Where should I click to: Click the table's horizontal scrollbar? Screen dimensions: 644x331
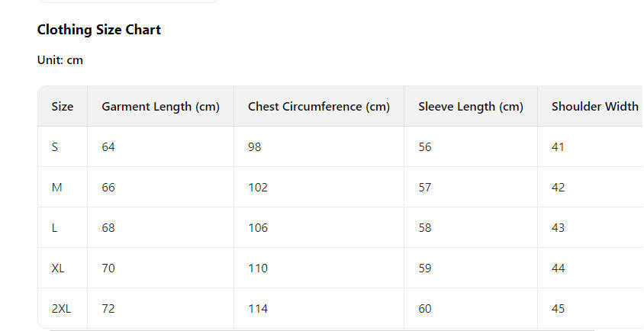[320, 329]
